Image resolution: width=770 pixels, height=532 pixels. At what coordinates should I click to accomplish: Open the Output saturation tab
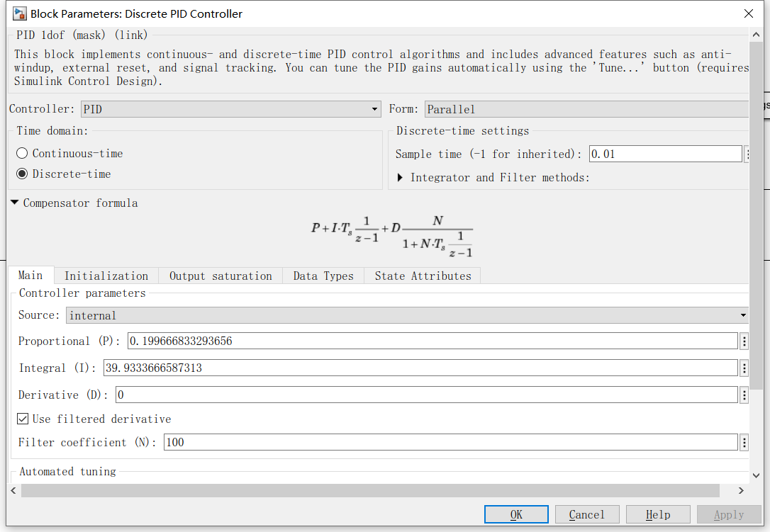pos(221,276)
